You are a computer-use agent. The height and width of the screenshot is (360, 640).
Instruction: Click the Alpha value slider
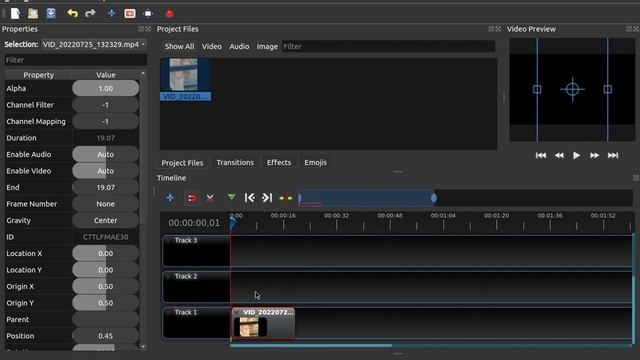coord(106,89)
